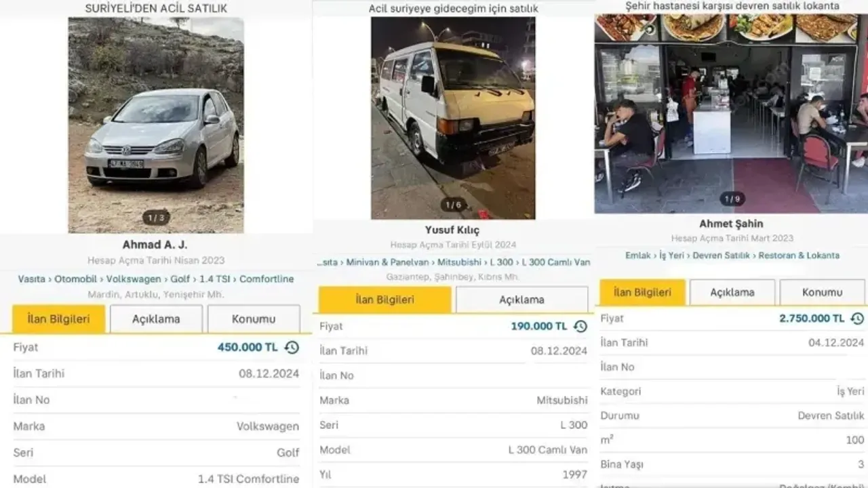Open price history icon beside 2.750.000 TL
This screenshot has height=488, width=868.
857,318
